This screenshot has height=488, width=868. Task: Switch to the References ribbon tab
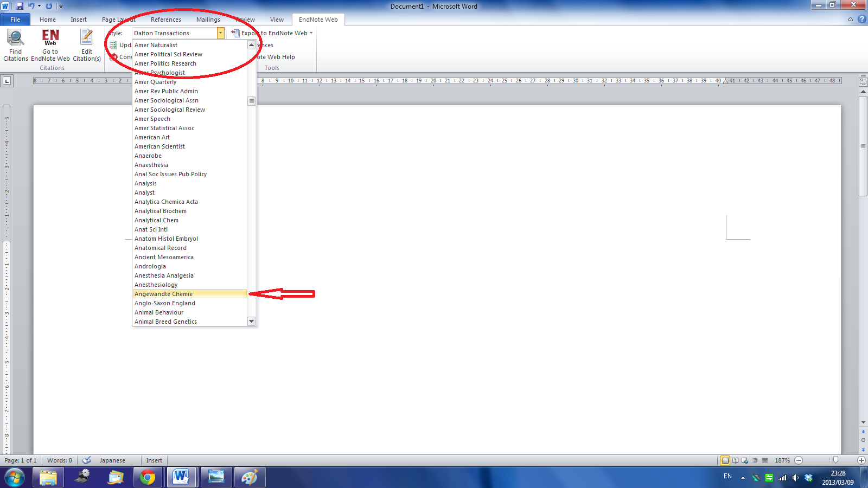165,20
